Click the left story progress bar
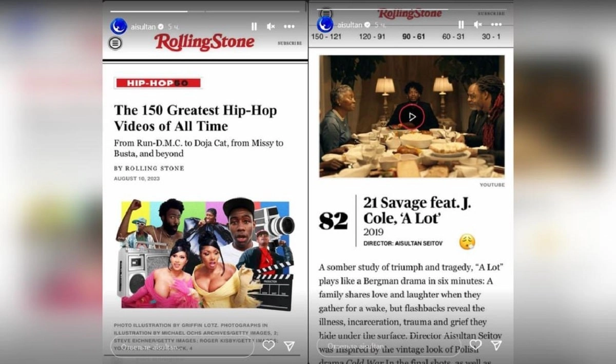The width and height of the screenshot is (616, 364). [205, 11]
